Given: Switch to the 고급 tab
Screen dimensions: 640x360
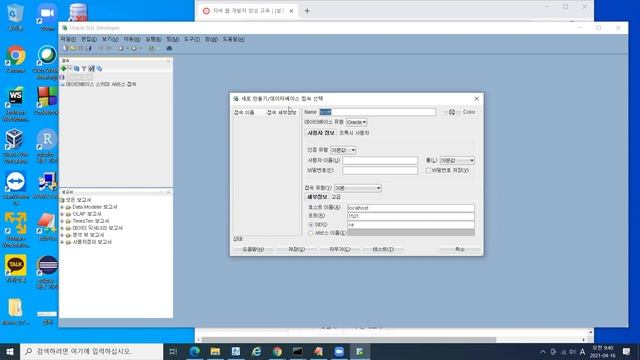Looking at the screenshot, I should pyautogui.click(x=336, y=197).
